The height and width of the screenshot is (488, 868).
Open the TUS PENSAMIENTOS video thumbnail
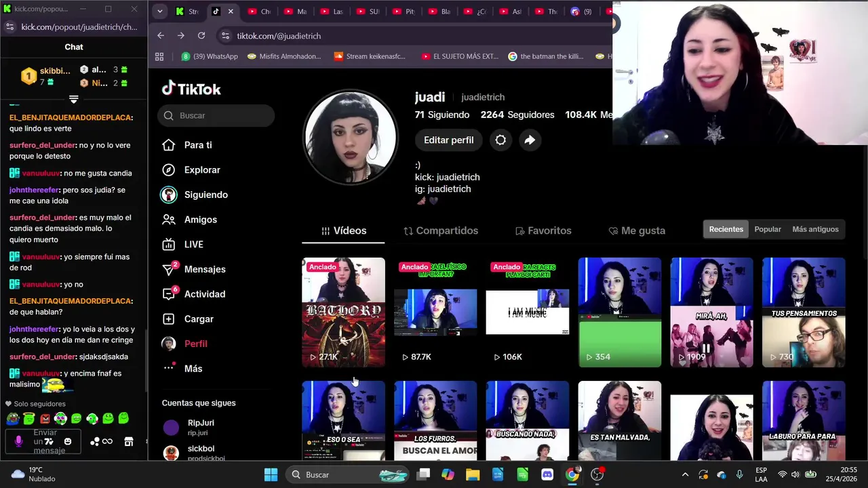click(x=804, y=312)
